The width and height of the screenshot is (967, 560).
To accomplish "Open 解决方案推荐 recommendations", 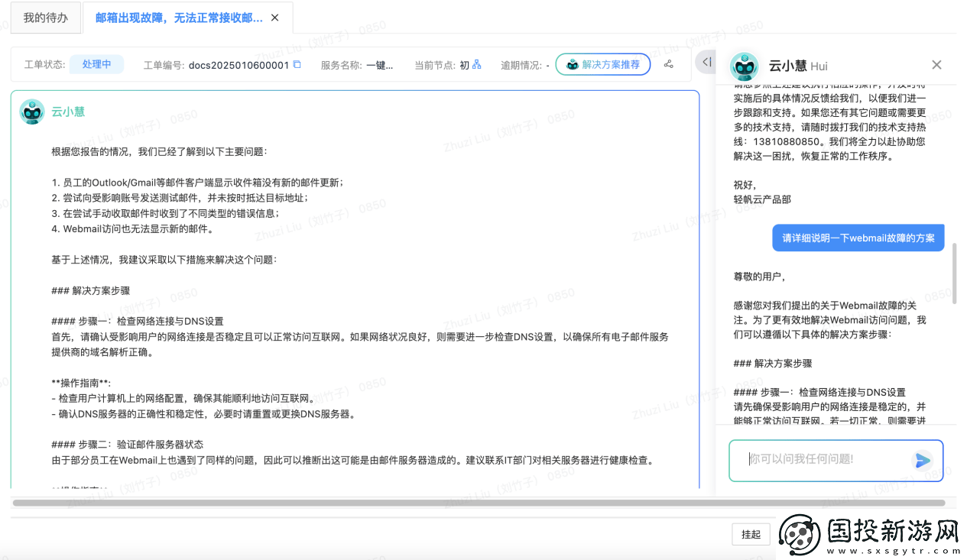I will click(x=603, y=65).
